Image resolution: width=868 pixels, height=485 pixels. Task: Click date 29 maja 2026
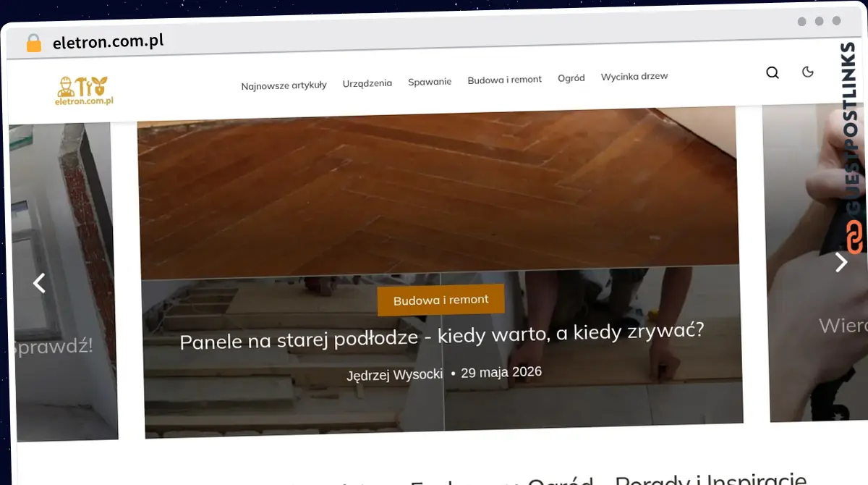point(501,372)
